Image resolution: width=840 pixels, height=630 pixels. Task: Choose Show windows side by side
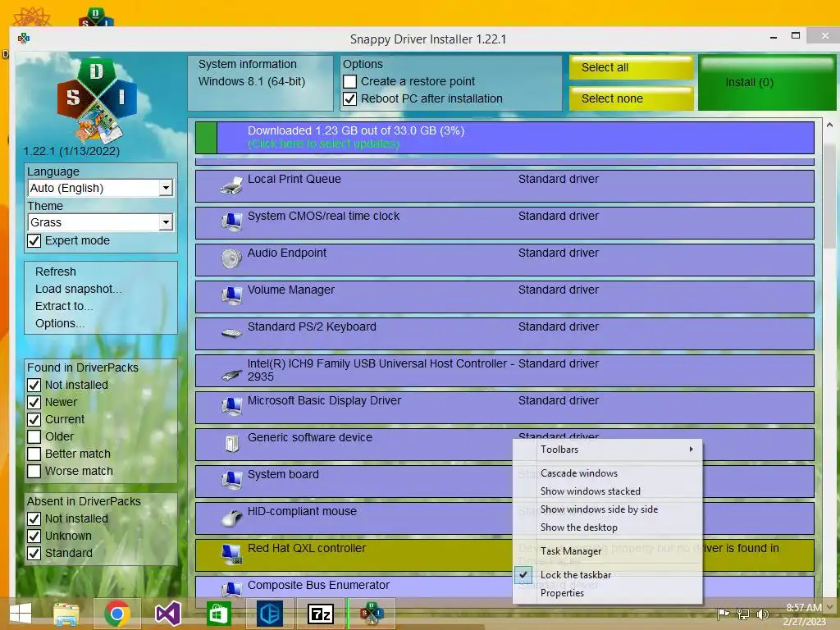(x=608, y=509)
